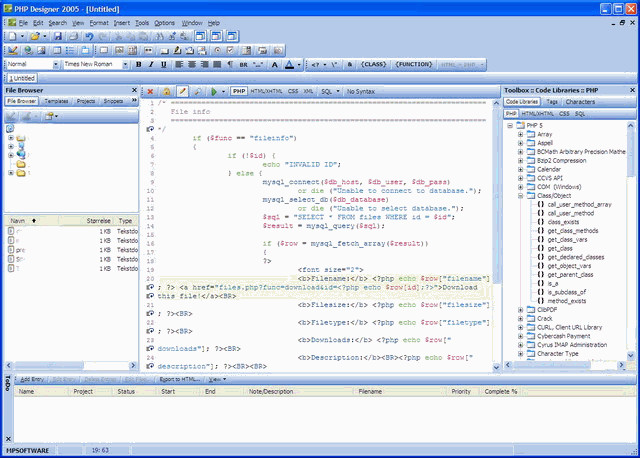This screenshot has width=640, height=458.
Task: Click the bulleted list icon
Action: [70, 50]
